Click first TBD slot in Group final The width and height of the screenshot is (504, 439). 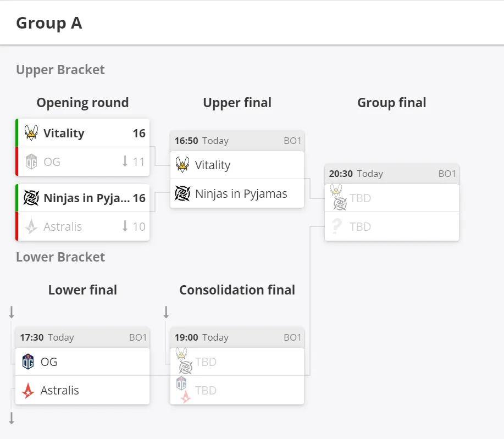[392, 198]
